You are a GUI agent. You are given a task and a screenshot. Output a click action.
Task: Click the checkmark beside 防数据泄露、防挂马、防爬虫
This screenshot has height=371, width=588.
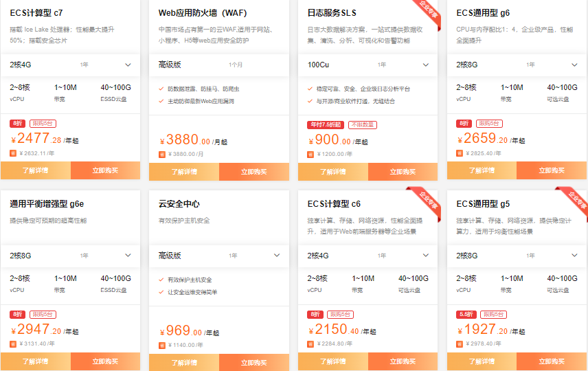click(161, 89)
